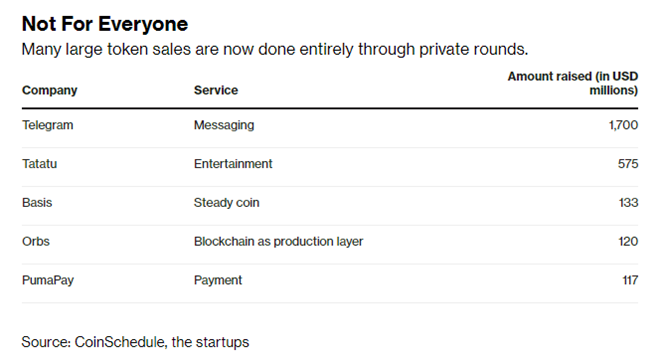Click the 120 amount value
This screenshot has height=361, width=665.
pyautogui.click(x=628, y=241)
